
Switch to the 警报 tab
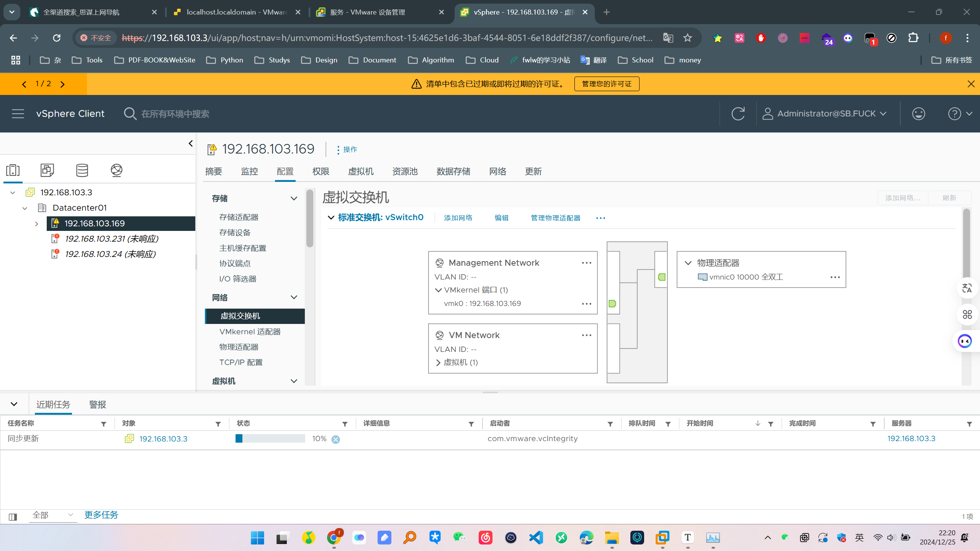tap(97, 405)
